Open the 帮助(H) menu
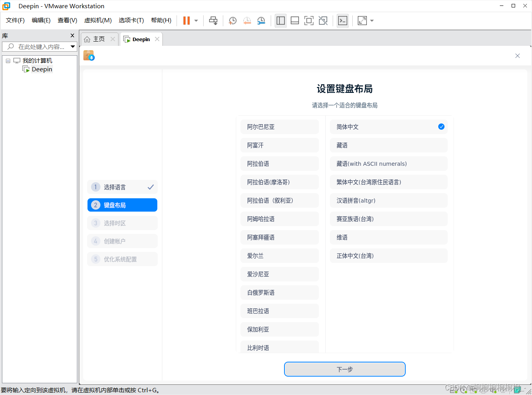This screenshot has height=395, width=532. pyautogui.click(x=161, y=20)
